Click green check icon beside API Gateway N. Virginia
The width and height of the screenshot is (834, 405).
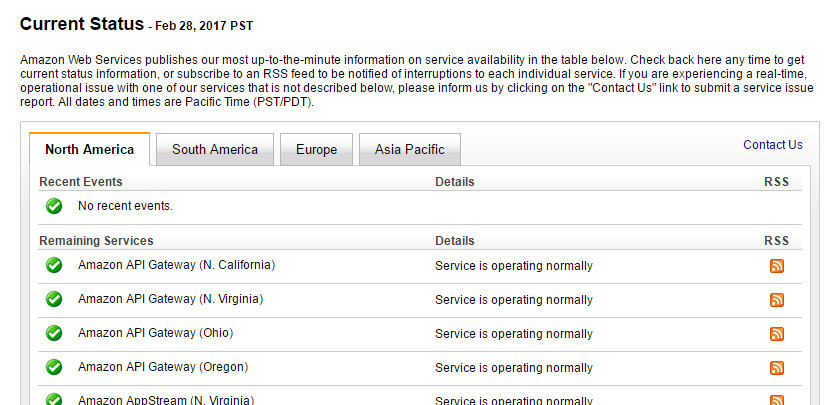pos(54,299)
